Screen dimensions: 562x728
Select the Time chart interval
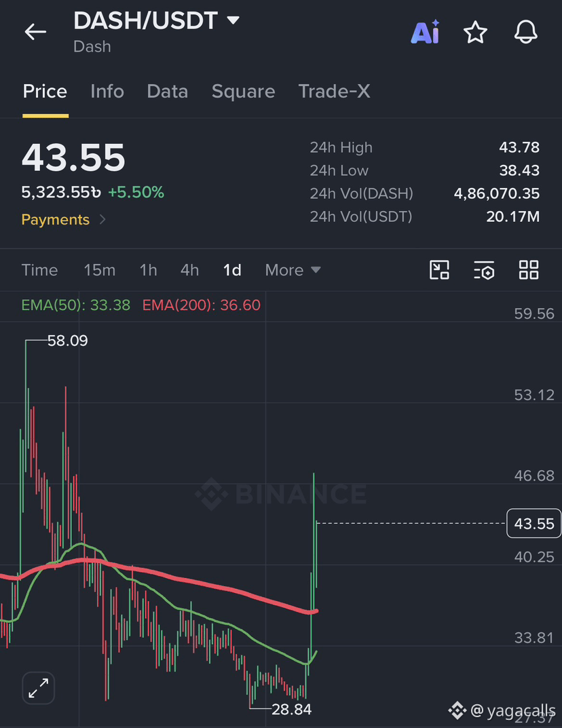(x=39, y=270)
